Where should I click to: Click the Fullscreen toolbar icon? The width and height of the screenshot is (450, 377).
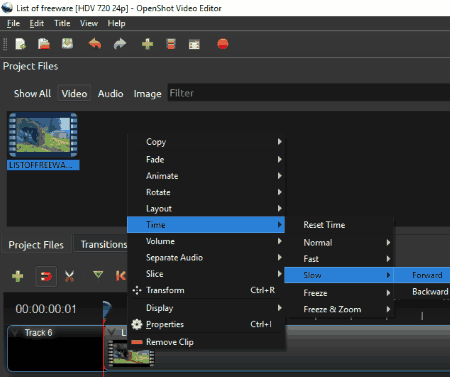pos(194,44)
